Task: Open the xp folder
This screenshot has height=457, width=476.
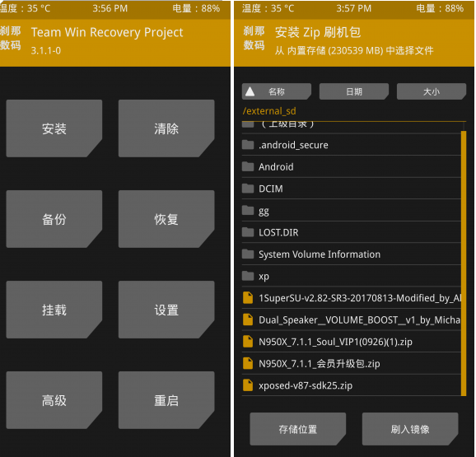Action: coord(351,276)
